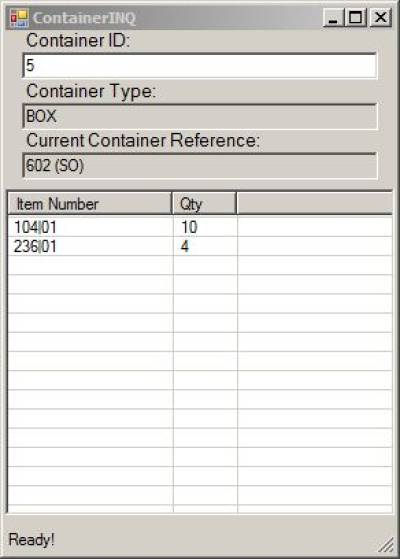400x559 pixels.
Task: Click the Current Container Reference label
Action: tap(143, 140)
